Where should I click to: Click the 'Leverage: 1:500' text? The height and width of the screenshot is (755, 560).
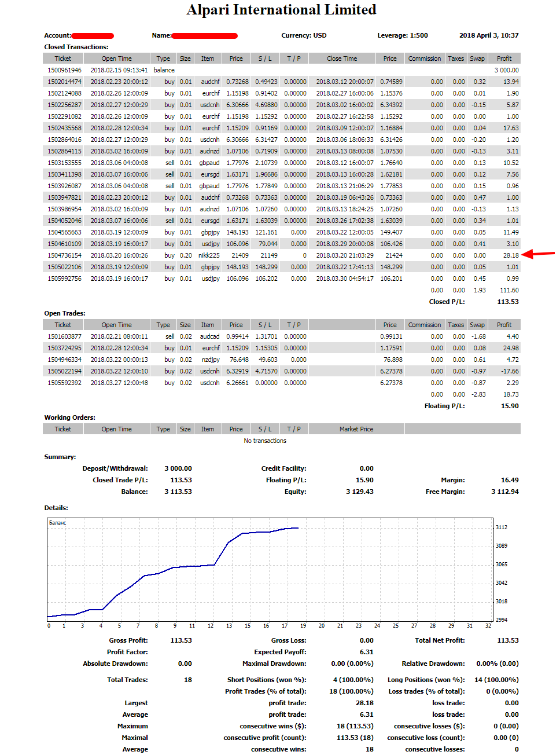pos(403,35)
